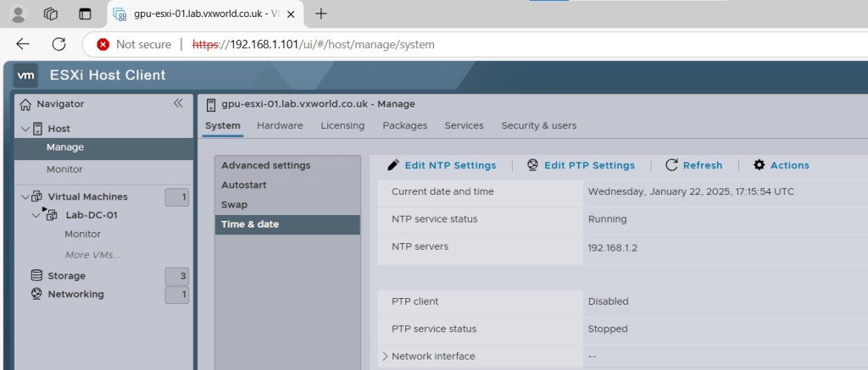Switch to the Hardware tab
Image resolution: width=868 pixels, height=370 pixels.
[x=280, y=125]
